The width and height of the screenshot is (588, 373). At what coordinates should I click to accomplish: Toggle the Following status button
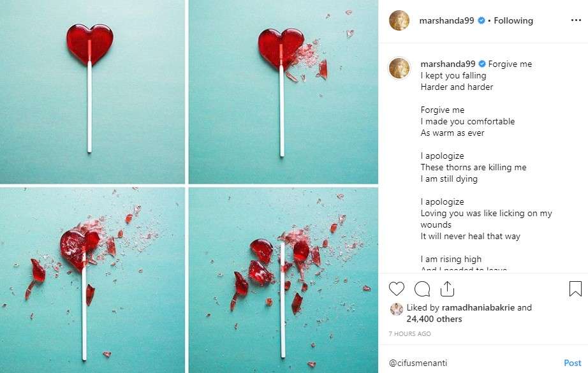[x=513, y=20]
